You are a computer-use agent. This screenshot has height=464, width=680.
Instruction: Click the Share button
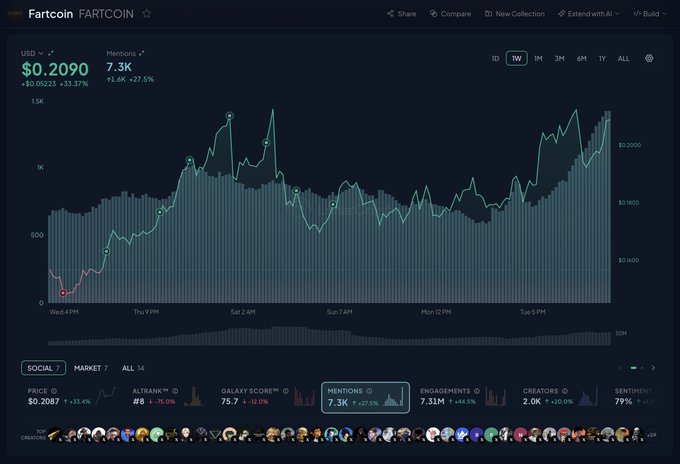(x=402, y=13)
